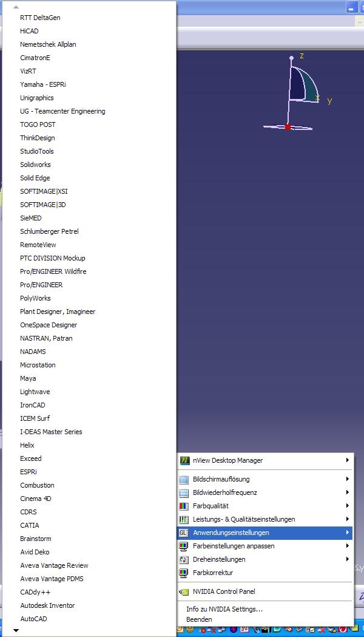The image size is (364, 637).
Task: Select the Cinema 4D profile
Action: tap(36, 499)
